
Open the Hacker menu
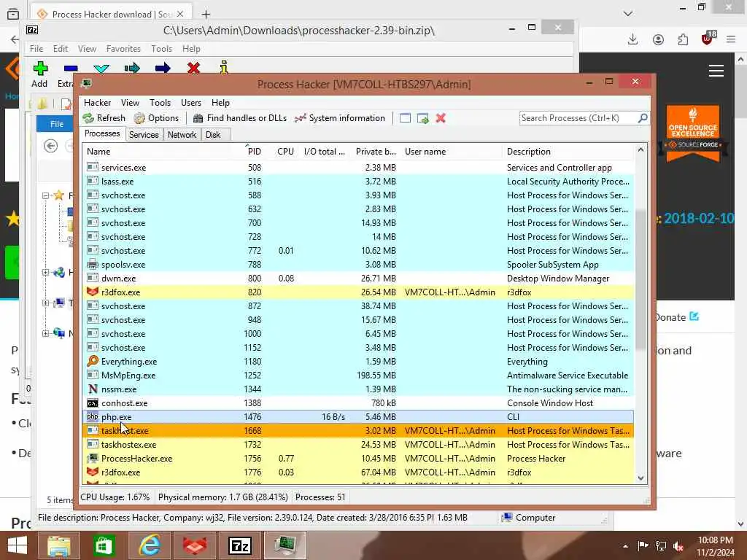coord(97,103)
